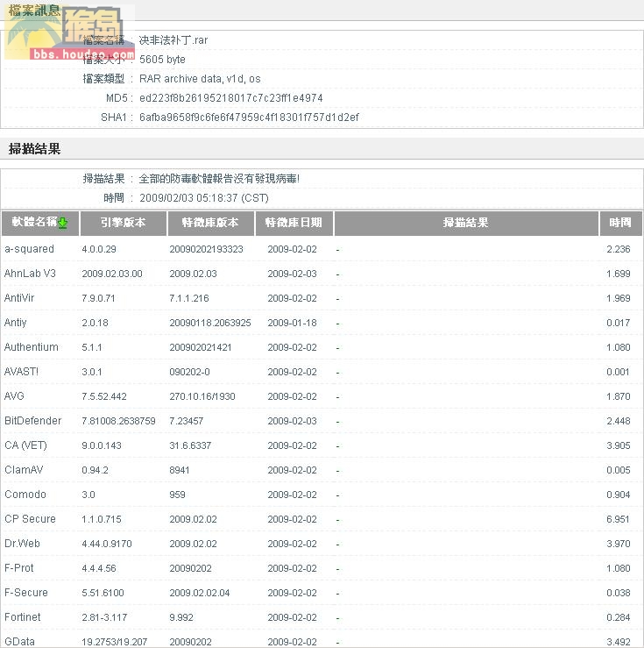Click the MD5 hash value ed223f8b...

coord(231,98)
